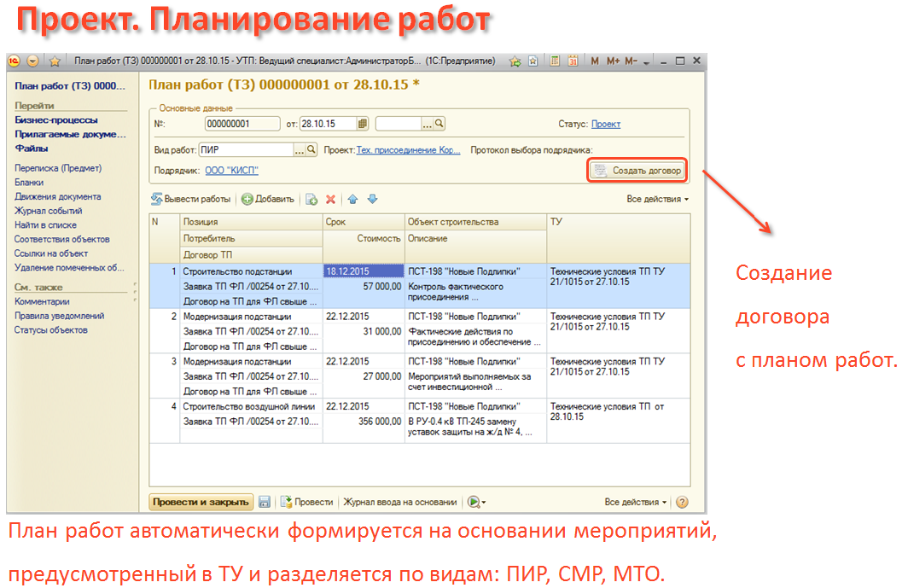This screenshot has height=588, width=908.
Task: Click the favorites star icon in title bar
Action: pyautogui.click(x=55, y=61)
